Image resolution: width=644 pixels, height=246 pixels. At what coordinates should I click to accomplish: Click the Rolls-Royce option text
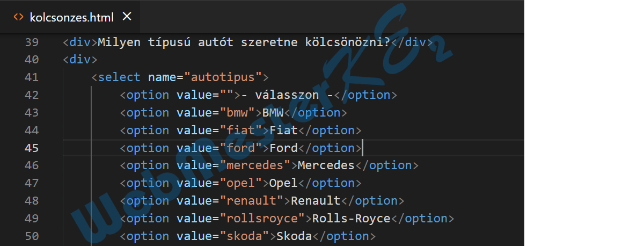tap(351, 219)
